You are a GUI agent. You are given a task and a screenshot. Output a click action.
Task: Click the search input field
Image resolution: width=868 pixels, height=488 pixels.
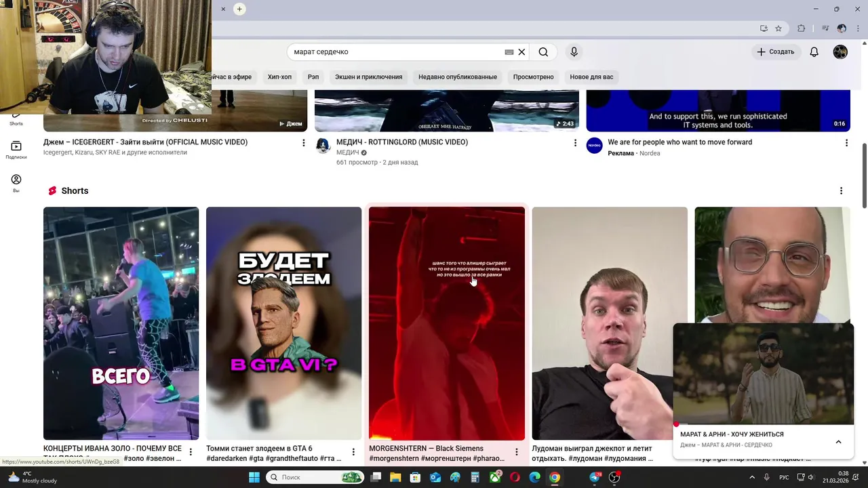tap(399, 52)
